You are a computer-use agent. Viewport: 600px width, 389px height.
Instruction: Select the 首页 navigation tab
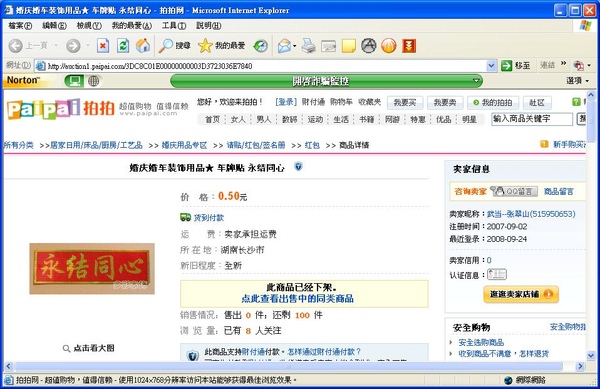(212, 119)
